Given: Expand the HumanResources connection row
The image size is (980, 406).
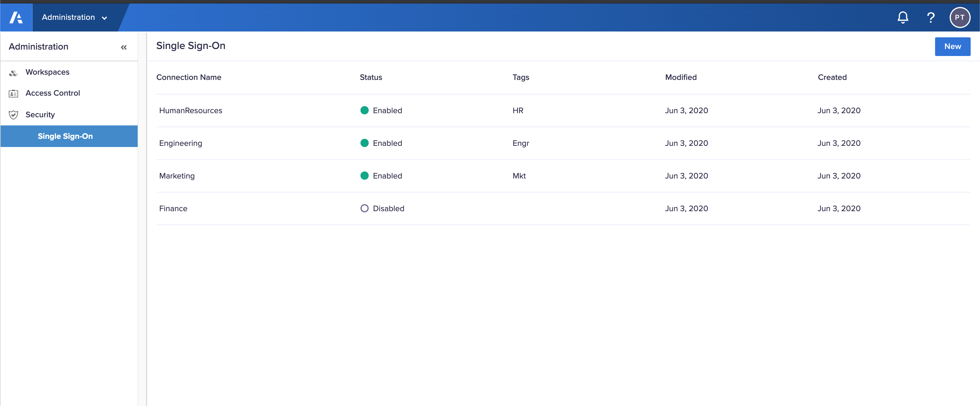Looking at the screenshot, I should 190,110.
